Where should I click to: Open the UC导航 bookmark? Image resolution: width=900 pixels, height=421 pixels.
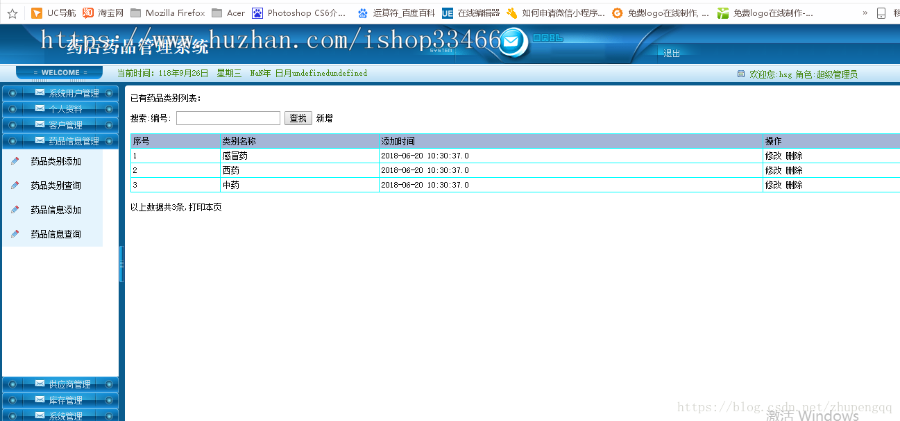pyautogui.click(x=53, y=13)
